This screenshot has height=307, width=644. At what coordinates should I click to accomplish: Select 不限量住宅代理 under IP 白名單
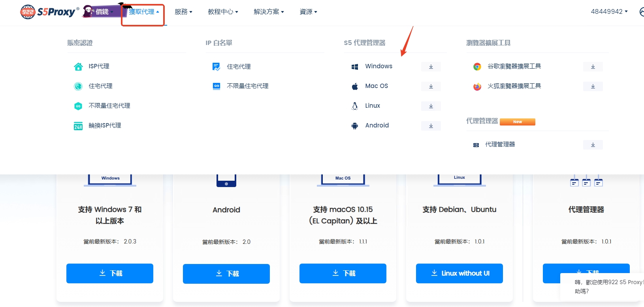coord(247,86)
